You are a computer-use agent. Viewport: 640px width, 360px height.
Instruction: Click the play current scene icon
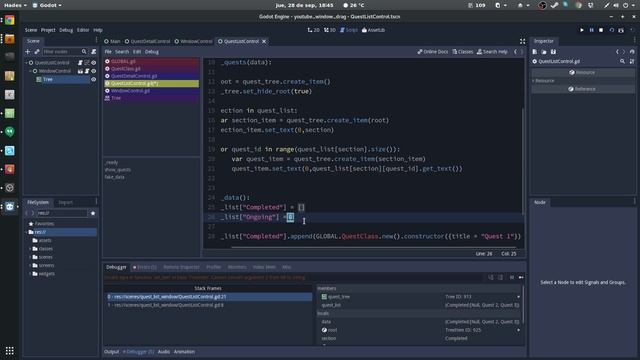click(x=611, y=30)
